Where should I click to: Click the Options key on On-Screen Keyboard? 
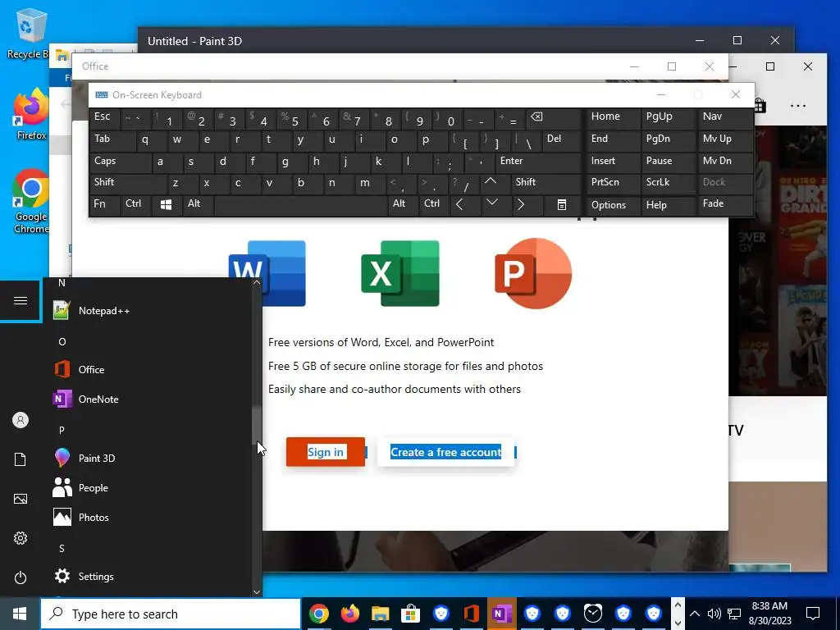[x=614, y=204]
